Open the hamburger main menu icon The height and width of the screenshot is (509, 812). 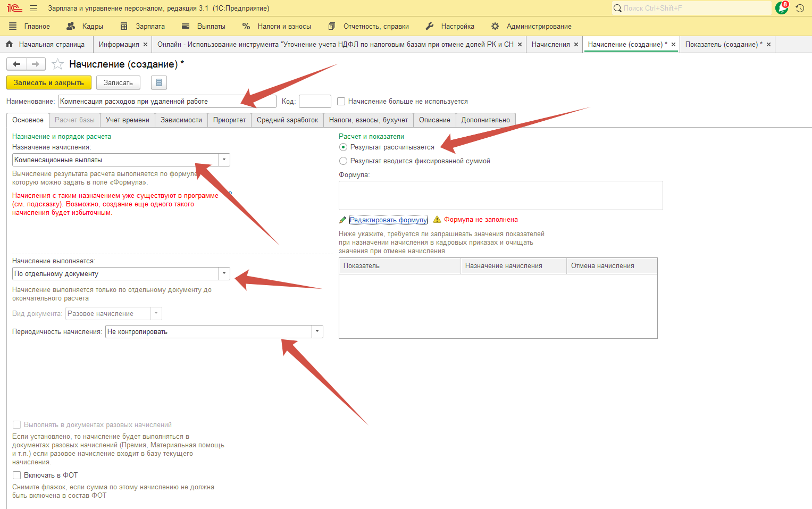pos(34,8)
